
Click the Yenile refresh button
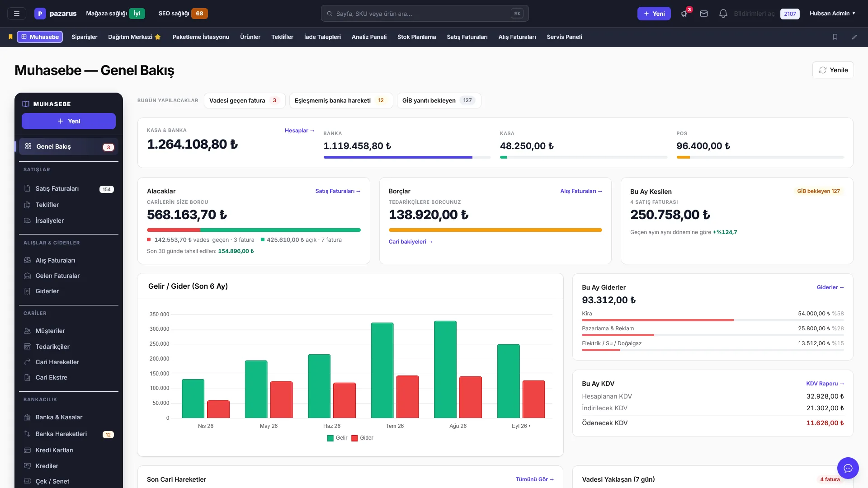[x=833, y=70]
